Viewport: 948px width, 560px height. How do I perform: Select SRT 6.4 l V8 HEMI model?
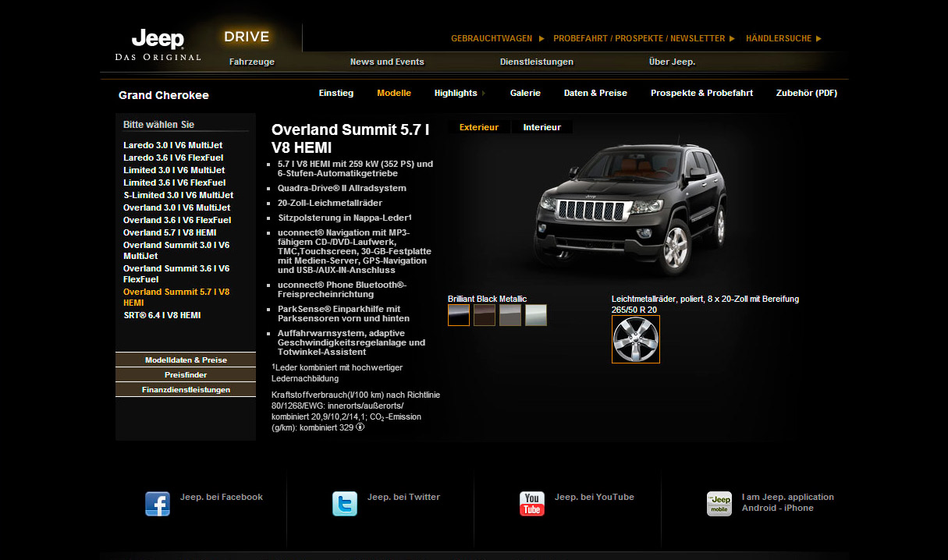pyautogui.click(x=162, y=315)
